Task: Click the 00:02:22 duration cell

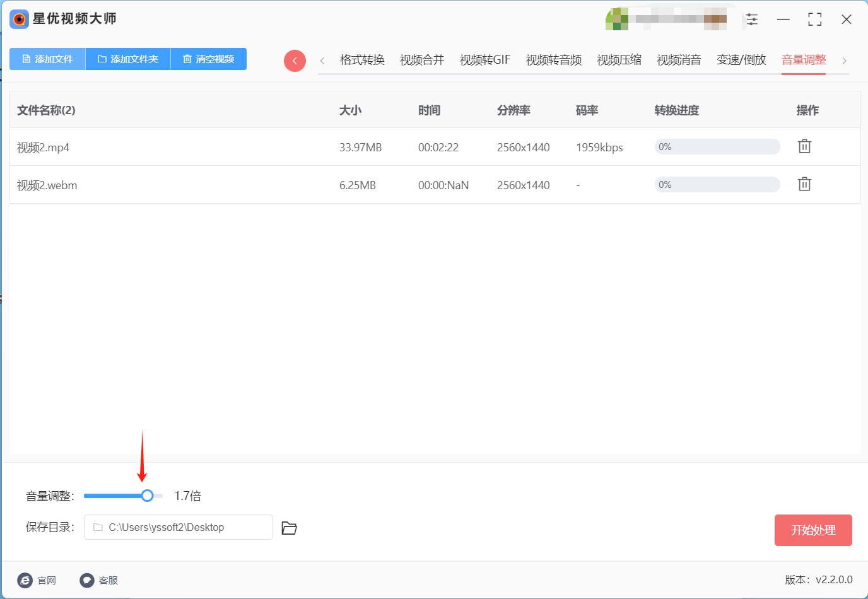Action: point(438,148)
